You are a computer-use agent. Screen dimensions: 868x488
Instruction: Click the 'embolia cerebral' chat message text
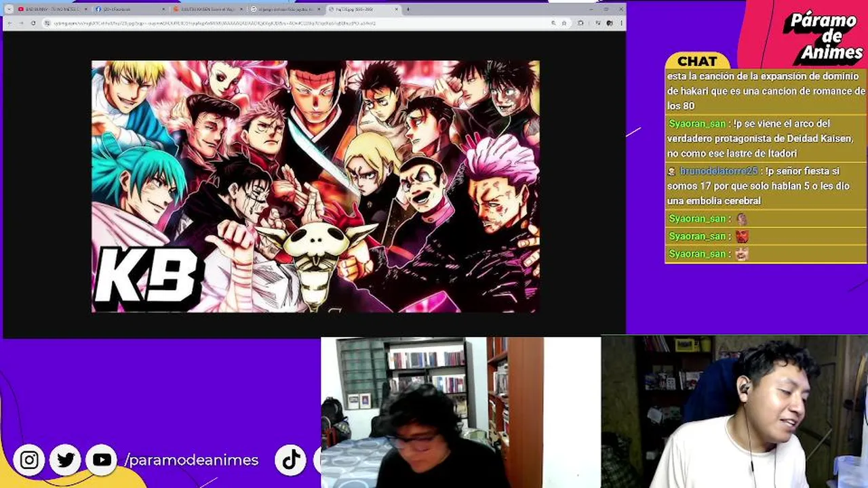coord(759,186)
